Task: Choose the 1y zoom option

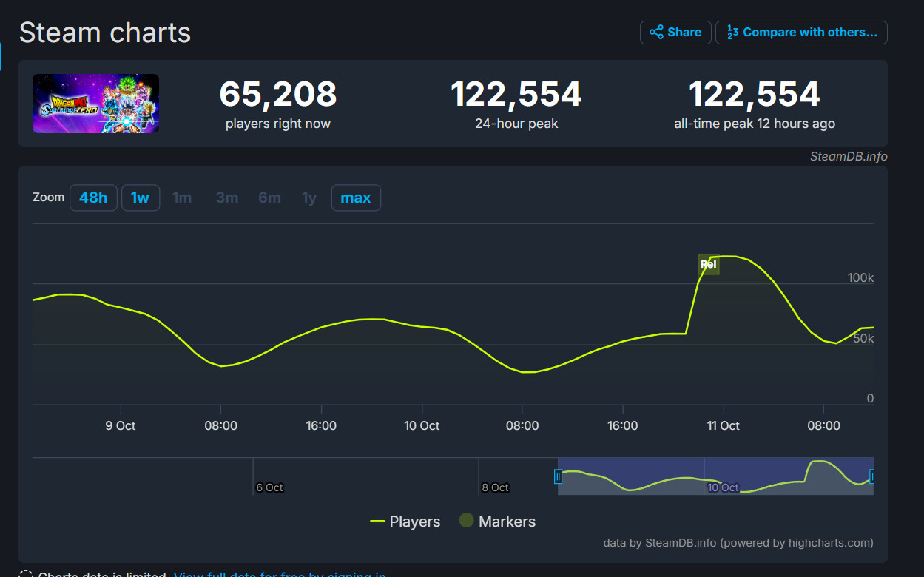Action: point(309,198)
